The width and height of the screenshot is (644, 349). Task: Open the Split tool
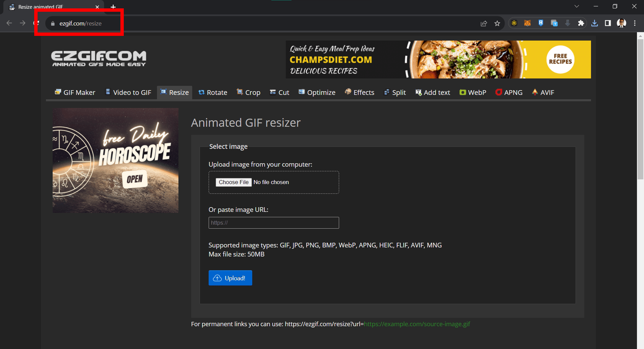[395, 92]
